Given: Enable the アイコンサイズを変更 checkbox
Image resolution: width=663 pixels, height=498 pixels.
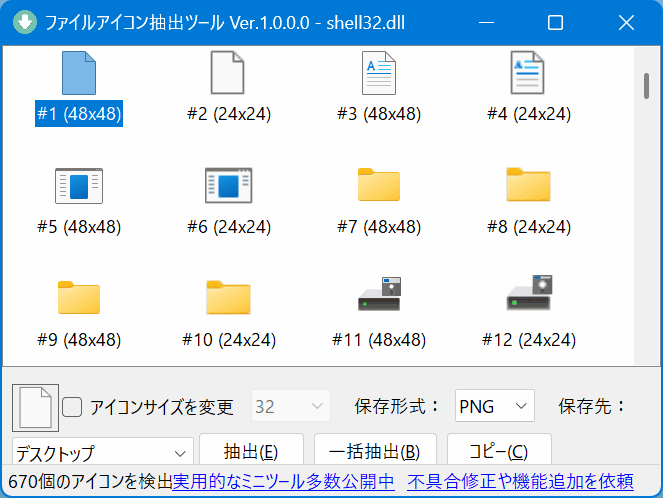Looking at the screenshot, I should [72, 407].
